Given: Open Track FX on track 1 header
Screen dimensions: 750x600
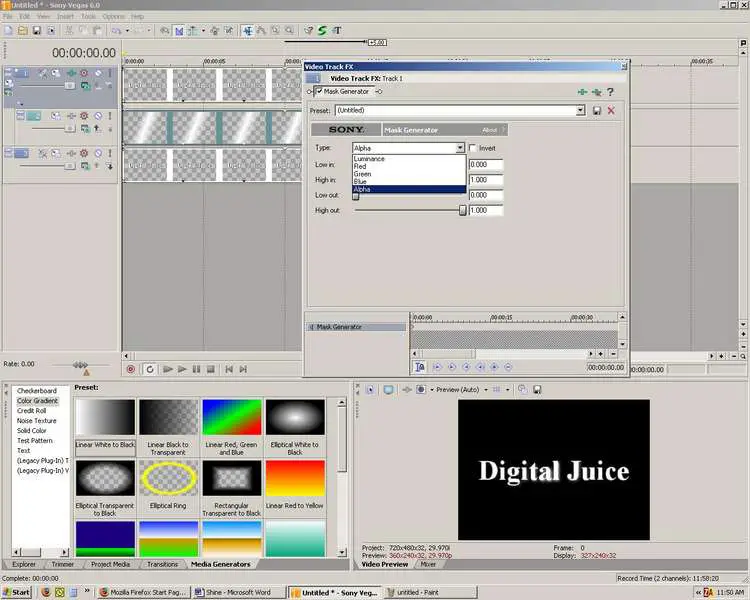Looking at the screenshot, I should tap(71, 73).
